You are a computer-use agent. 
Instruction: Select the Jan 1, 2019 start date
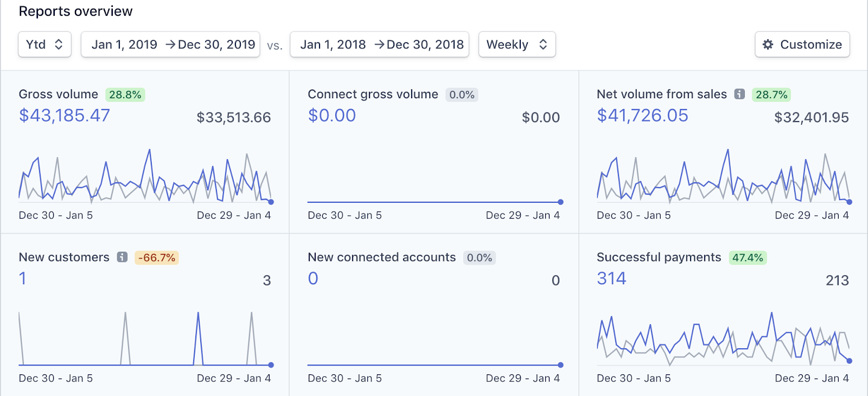point(124,44)
